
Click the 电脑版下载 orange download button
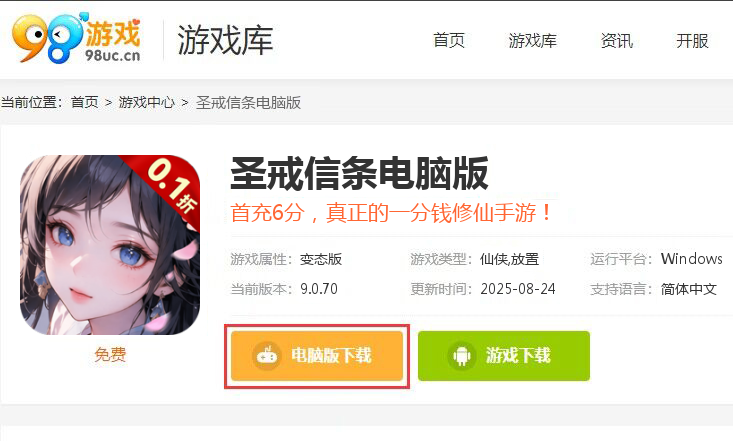pos(317,356)
